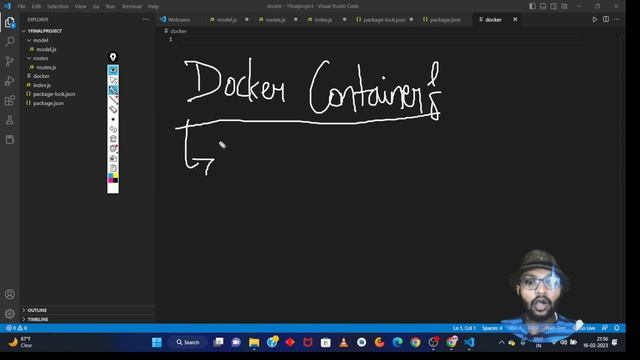Open the File menu

coord(22,6)
